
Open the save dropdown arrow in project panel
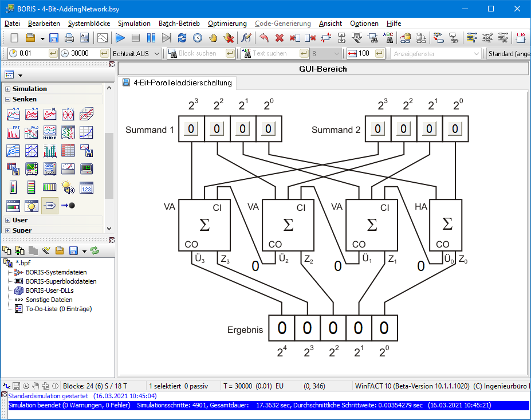pyautogui.click(x=84, y=251)
